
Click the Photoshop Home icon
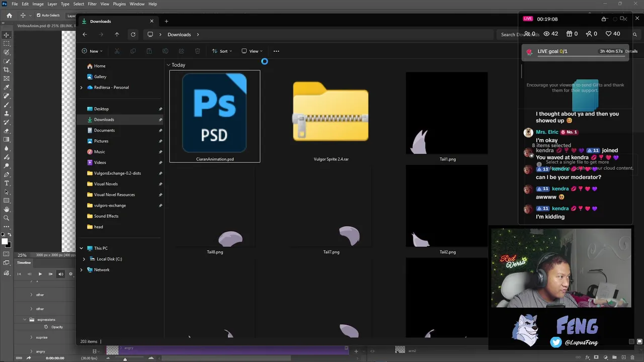click(x=9, y=16)
